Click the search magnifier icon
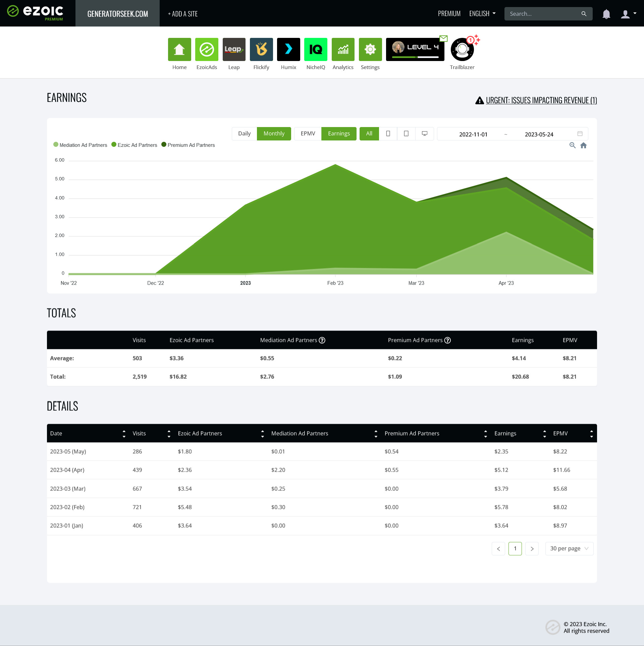644x646 pixels. pos(584,14)
